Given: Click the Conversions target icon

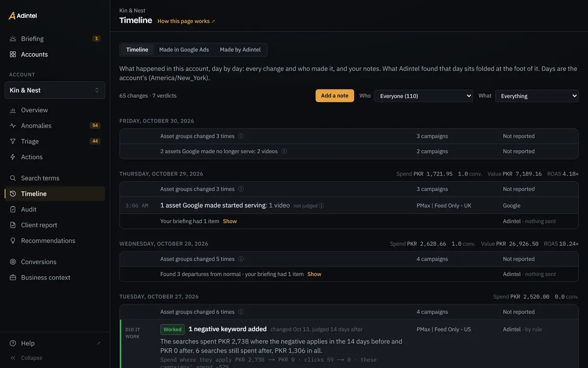Looking at the screenshot, I should (13, 263).
